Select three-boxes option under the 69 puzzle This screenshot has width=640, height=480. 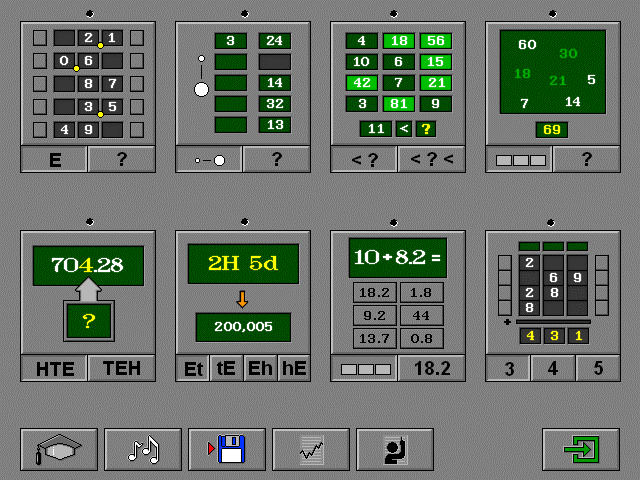click(519, 159)
